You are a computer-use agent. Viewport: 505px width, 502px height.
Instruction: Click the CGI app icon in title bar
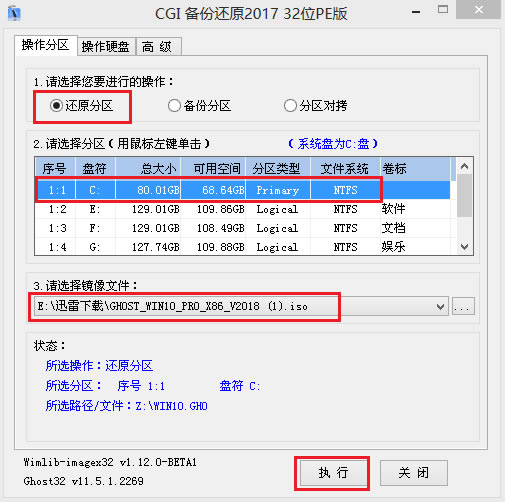coord(14,14)
